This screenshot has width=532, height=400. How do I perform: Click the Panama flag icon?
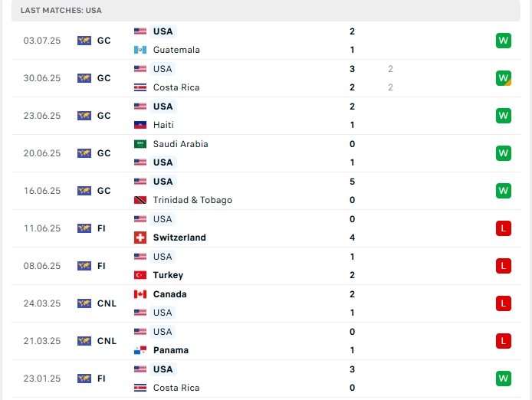coord(140,350)
